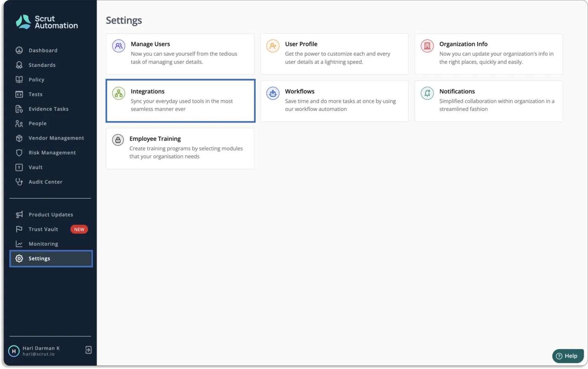Click the User Profile orange icon
The width and height of the screenshot is (588, 369).
(273, 46)
